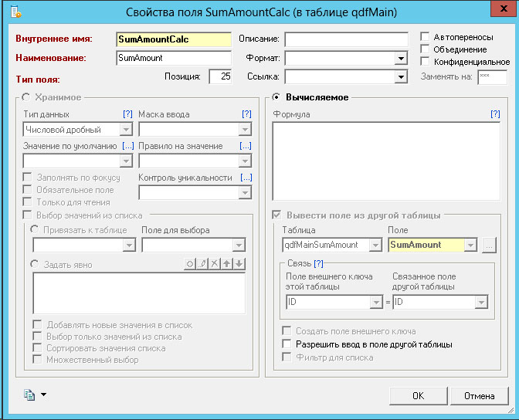
Task: Open the Ссылка dropdown list
Action: click(400, 76)
